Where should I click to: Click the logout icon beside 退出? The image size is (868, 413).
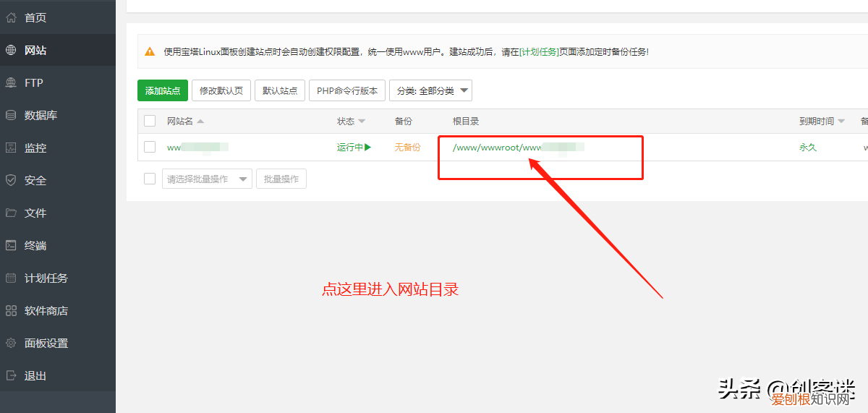coord(11,375)
